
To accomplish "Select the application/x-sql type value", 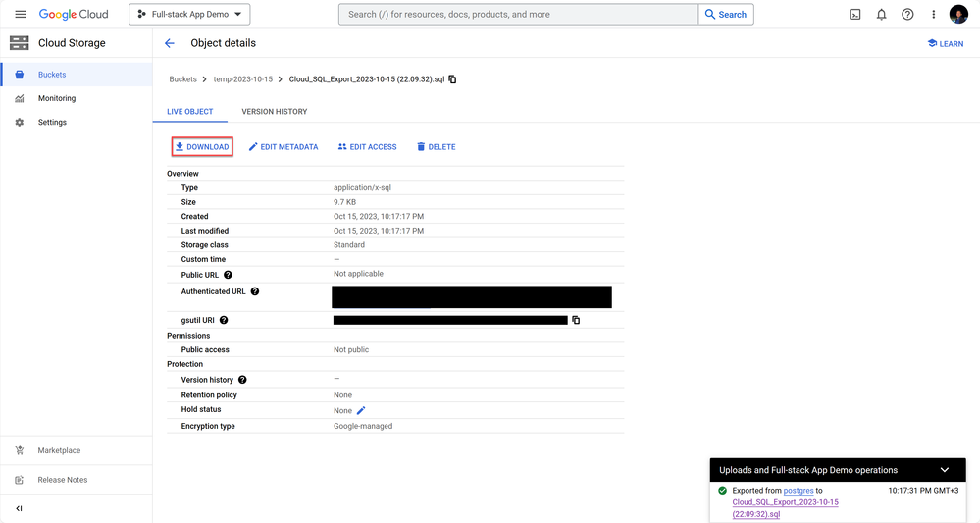I will pyautogui.click(x=362, y=187).
